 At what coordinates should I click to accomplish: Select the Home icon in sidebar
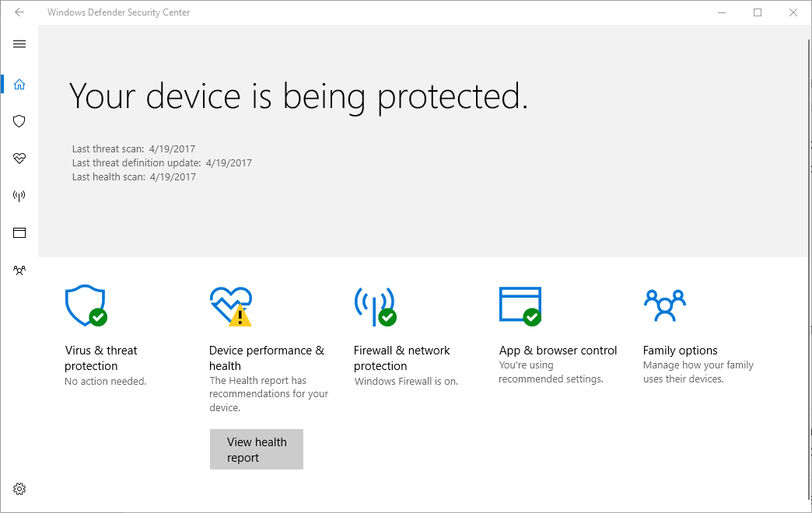pos(19,84)
